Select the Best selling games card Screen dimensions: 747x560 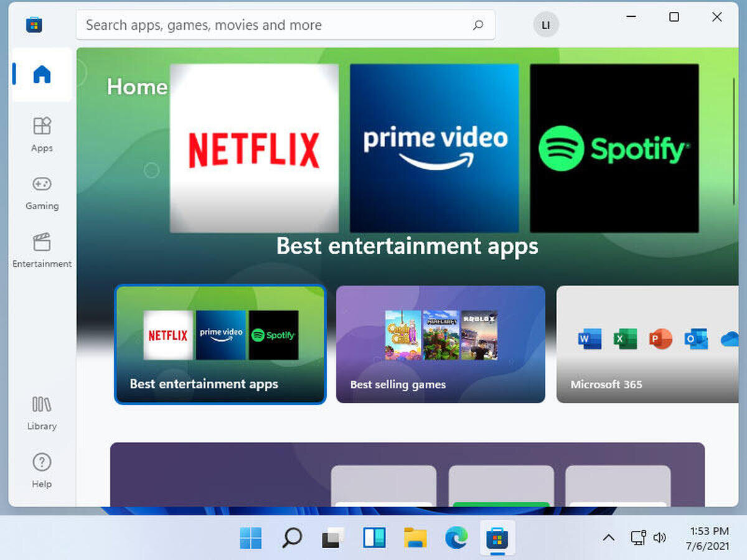click(441, 344)
